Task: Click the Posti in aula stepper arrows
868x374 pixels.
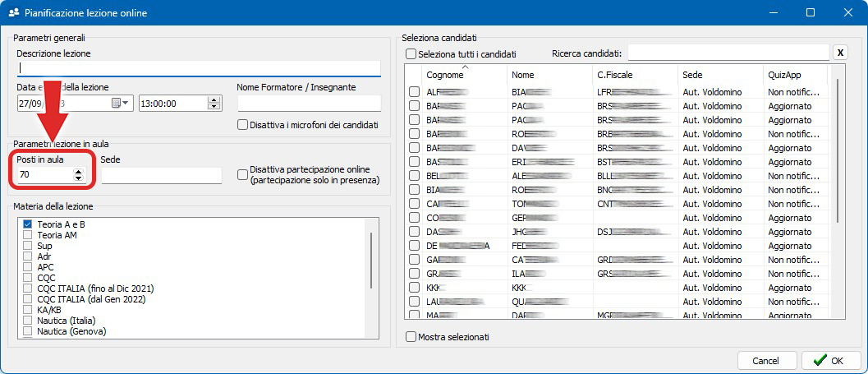Action: (78, 174)
